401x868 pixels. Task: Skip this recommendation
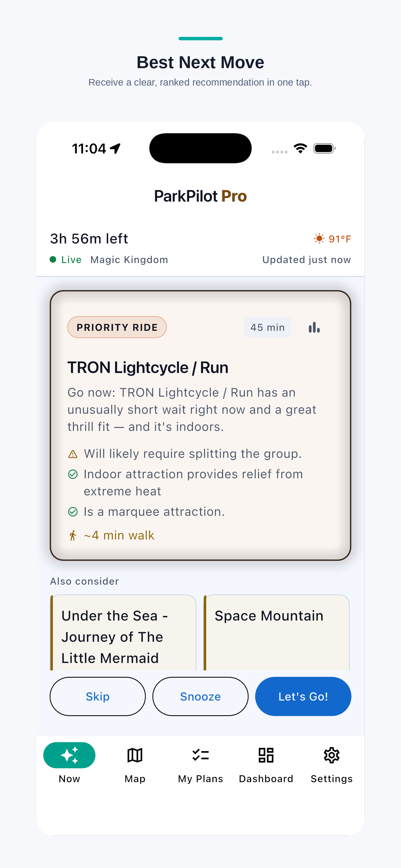98,696
